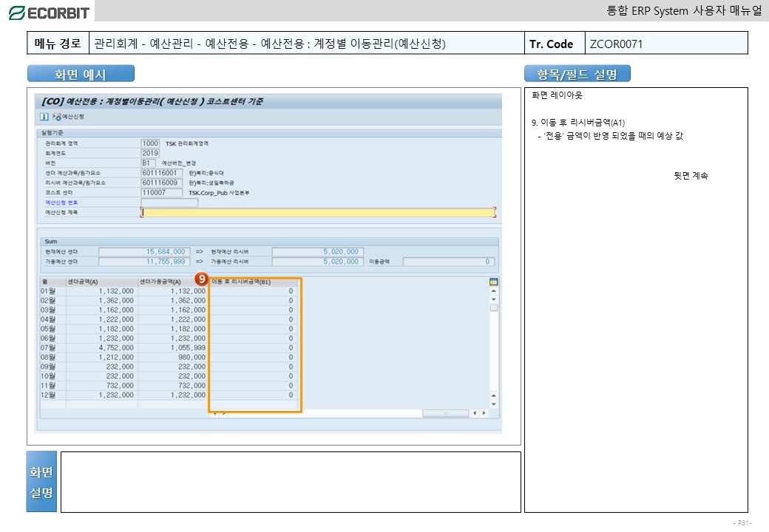Click the 예산신청 번호 input field
Viewport: 769px width, 532px height.
pos(169,202)
